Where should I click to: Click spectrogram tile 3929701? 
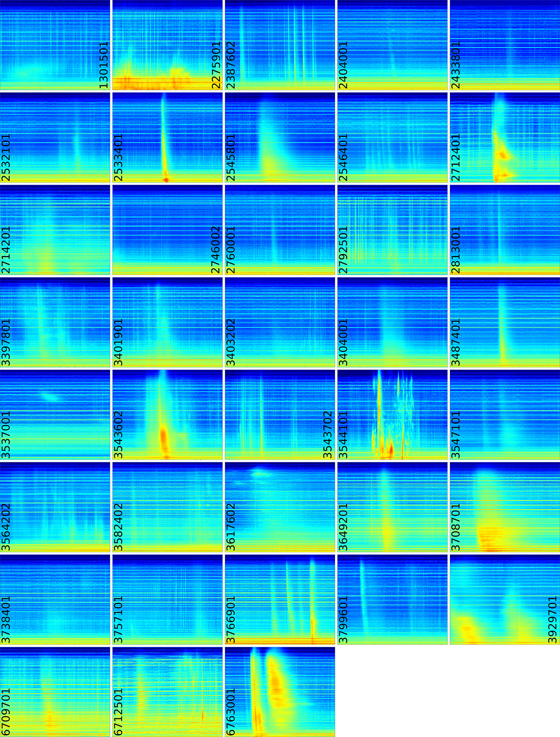[x=505, y=599]
